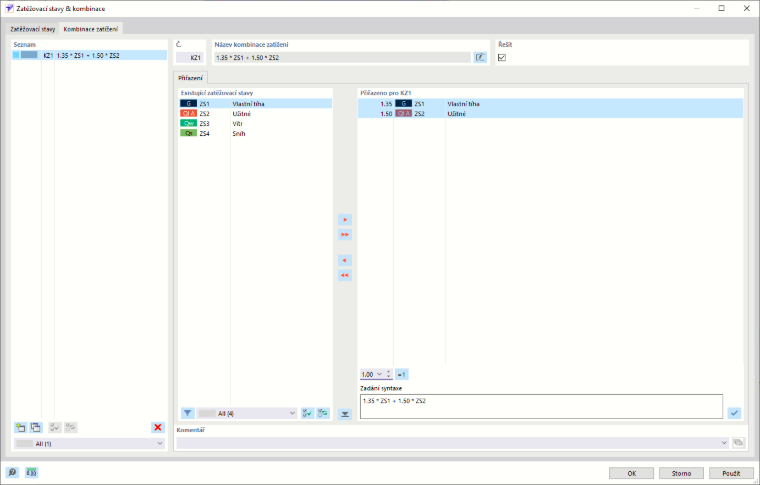Click the gray swatch in All (1) dropdown

point(25,444)
